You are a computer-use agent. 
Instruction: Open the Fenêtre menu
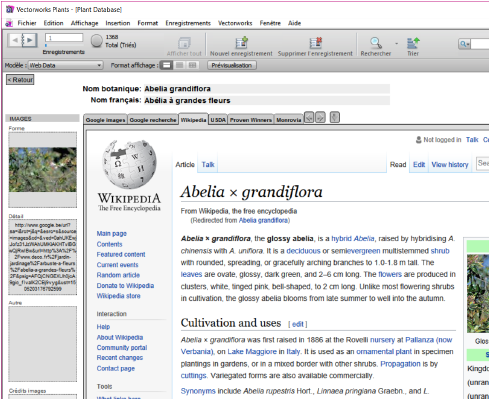tap(270, 23)
